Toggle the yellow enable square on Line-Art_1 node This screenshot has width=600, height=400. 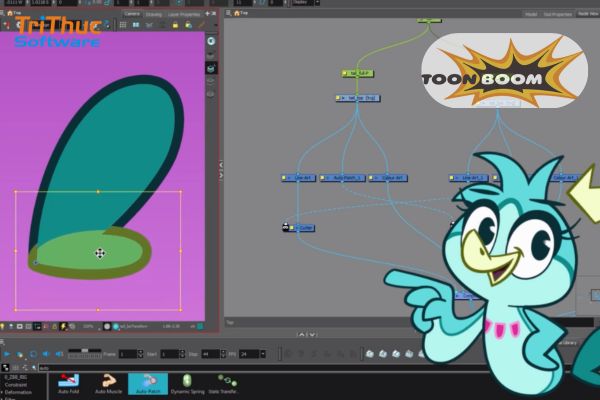(452, 178)
